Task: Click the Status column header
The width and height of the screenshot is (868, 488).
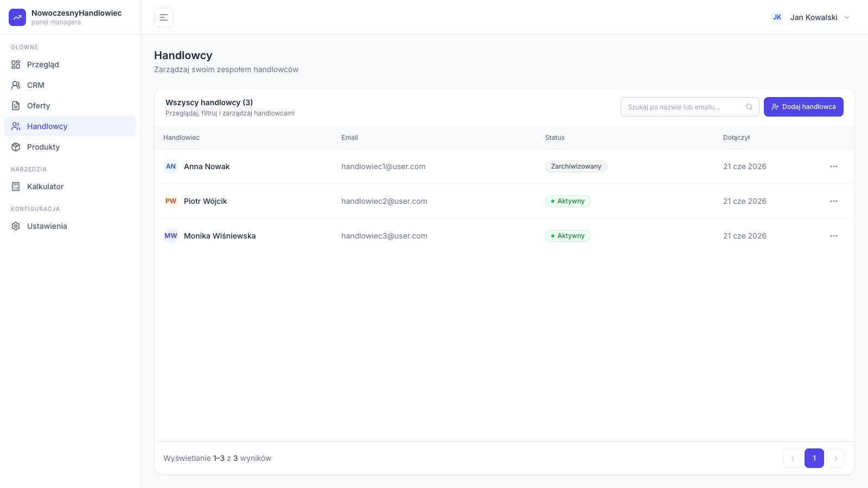Action: (x=555, y=138)
